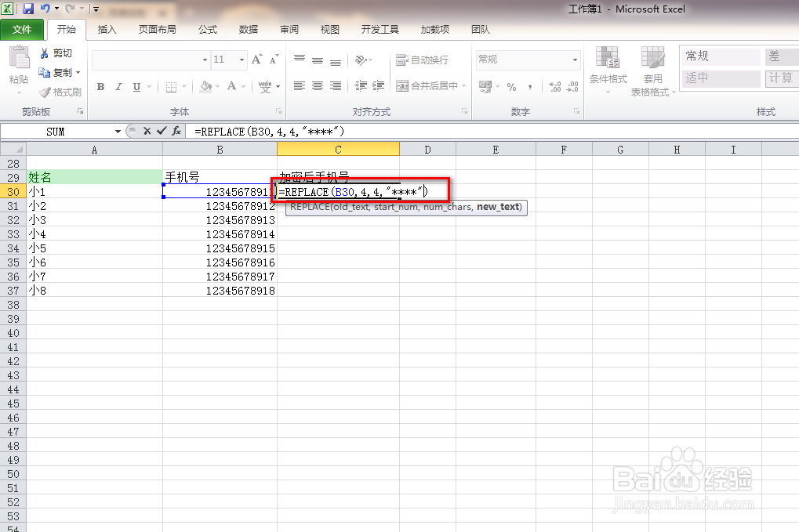Expand the Font group dialog launcher
The width and height of the screenshot is (799, 532).
278,111
